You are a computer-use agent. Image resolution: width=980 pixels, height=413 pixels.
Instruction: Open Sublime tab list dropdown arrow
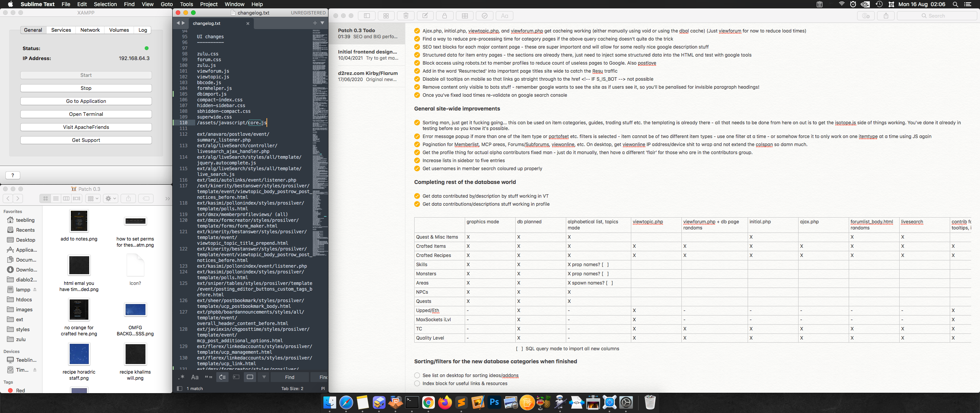[x=323, y=23]
